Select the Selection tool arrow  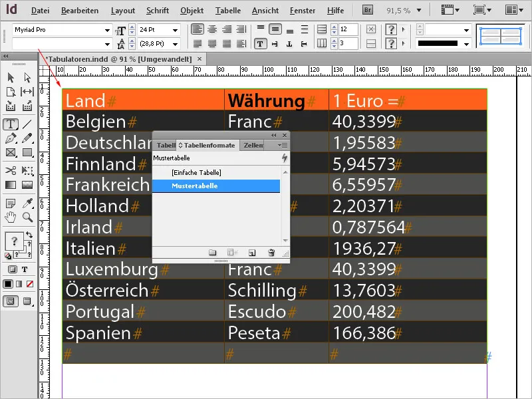click(x=11, y=78)
